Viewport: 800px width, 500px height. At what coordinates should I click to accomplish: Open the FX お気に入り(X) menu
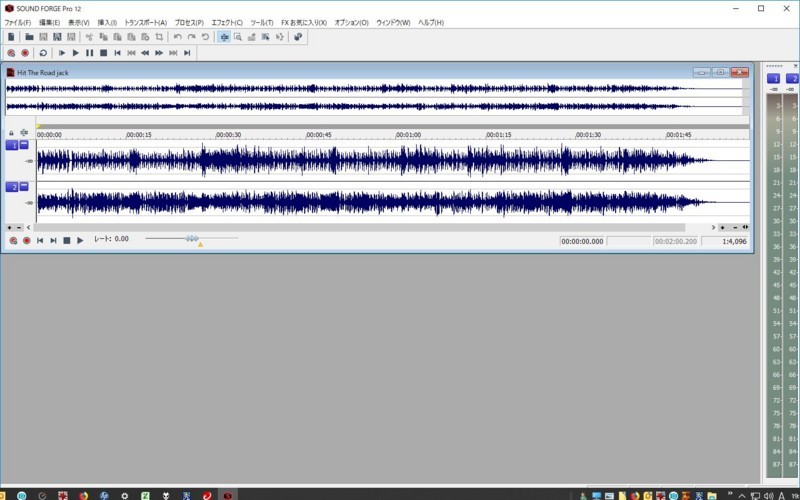(304, 22)
